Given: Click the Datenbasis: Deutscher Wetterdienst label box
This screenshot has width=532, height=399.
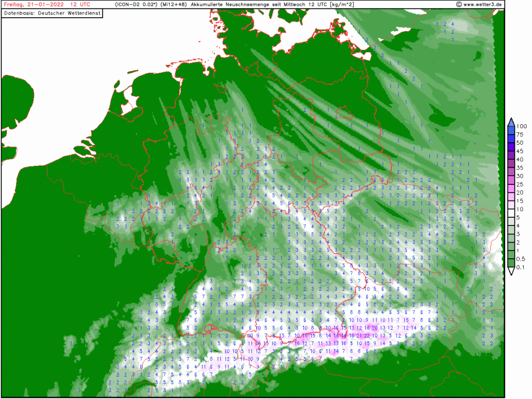Looking at the screenshot, I should (52, 13).
